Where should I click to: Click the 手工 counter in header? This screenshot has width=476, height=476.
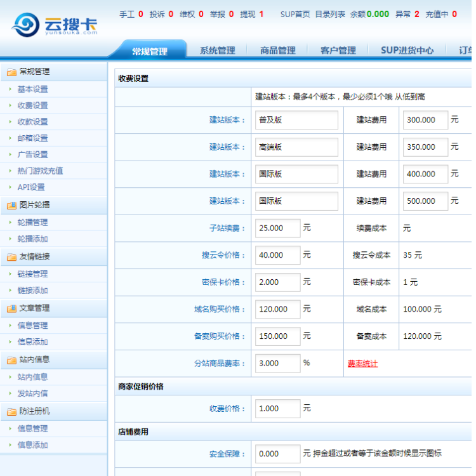(x=131, y=14)
